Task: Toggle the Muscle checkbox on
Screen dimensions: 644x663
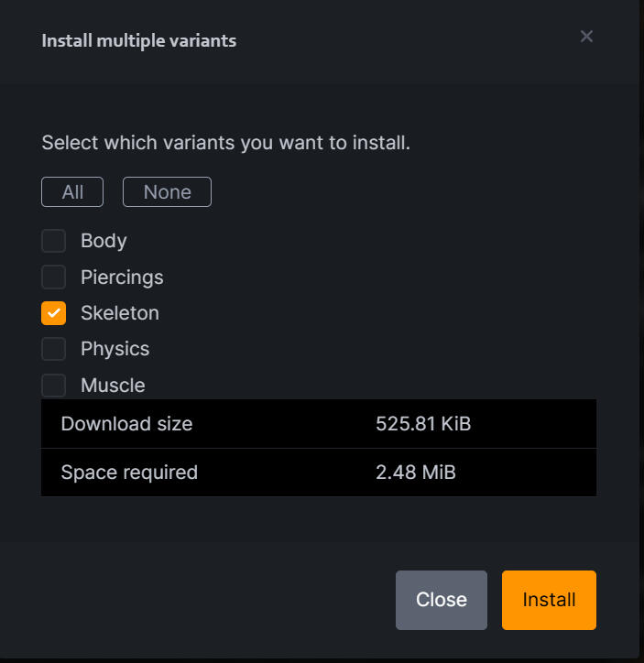Action: click(x=54, y=385)
